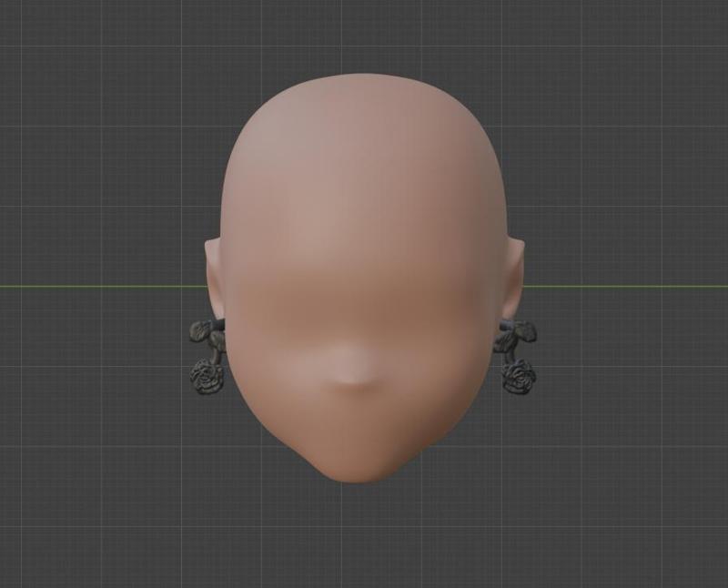Screen dimensions: 728x588
Task: Click the chin of the head model
Action: tap(357, 467)
